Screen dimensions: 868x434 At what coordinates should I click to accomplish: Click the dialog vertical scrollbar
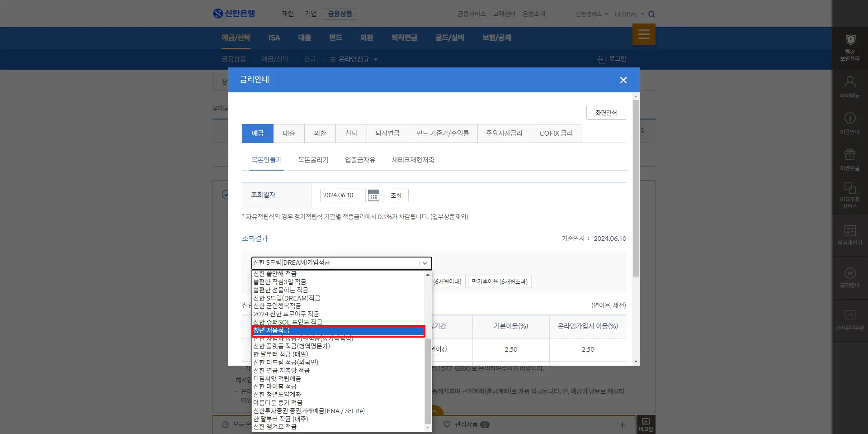tap(636, 188)
